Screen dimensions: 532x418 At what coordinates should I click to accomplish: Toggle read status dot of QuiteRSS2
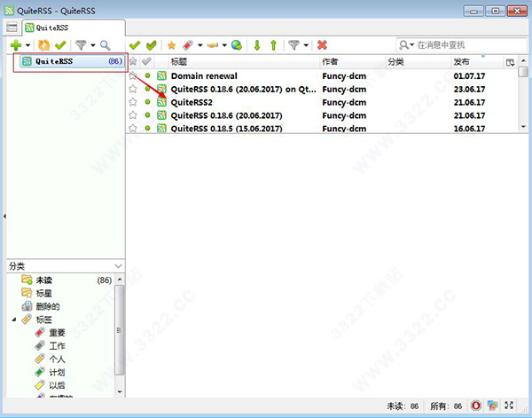147,101
